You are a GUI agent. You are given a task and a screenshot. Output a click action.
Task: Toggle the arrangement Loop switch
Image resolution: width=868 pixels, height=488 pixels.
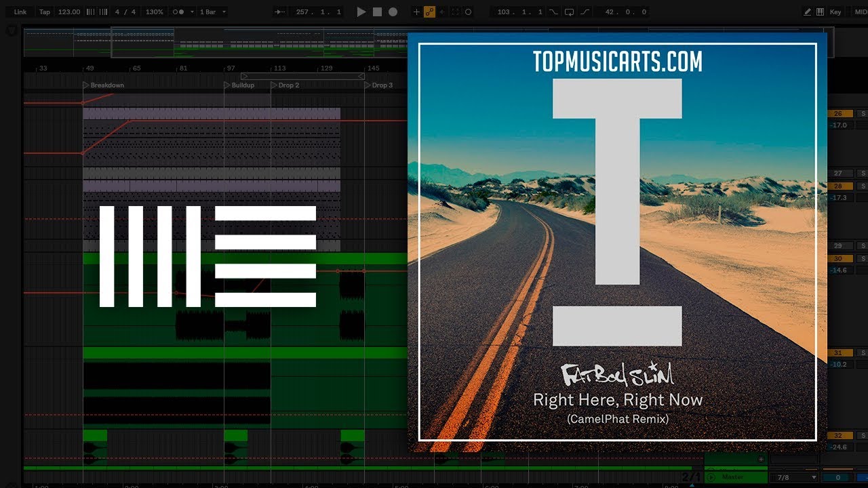569,12
